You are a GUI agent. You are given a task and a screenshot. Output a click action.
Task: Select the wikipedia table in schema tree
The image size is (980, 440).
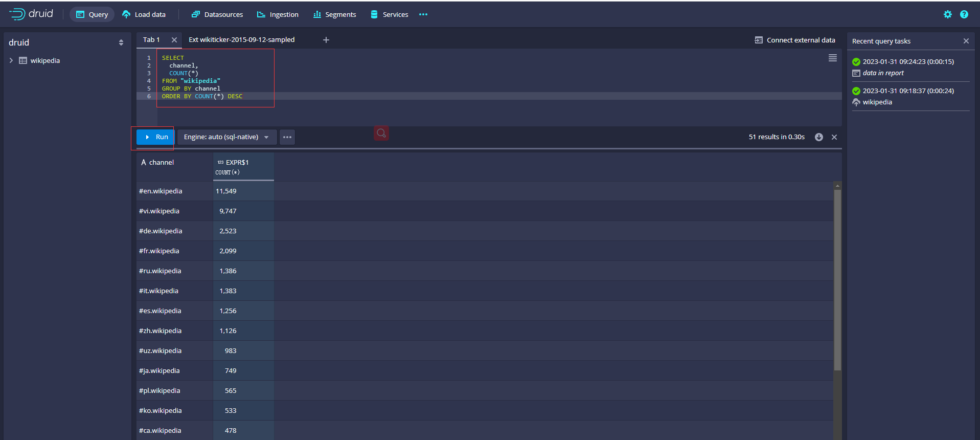point(45,60)
